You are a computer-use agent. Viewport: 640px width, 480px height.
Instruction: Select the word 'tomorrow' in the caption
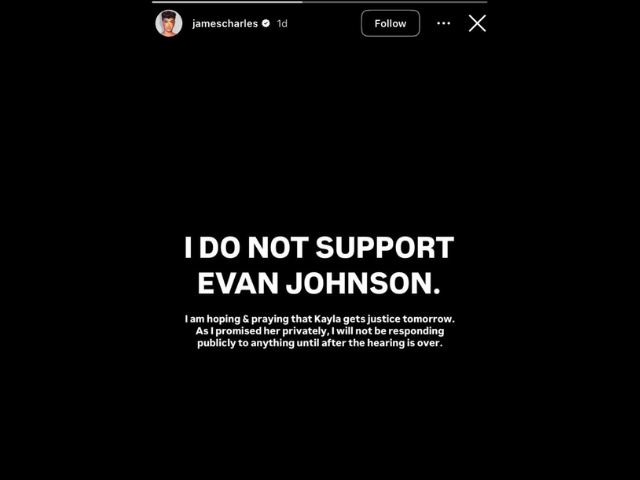click(x=427, y=319)
